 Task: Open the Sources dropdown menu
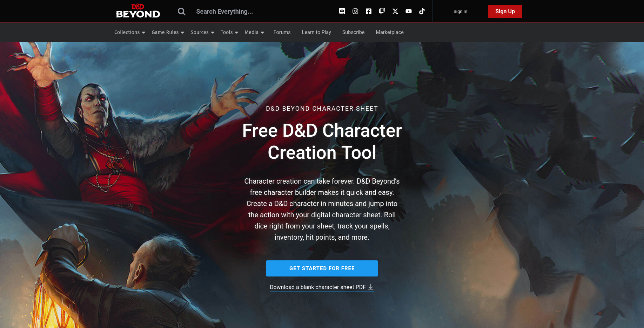click(x=202, y=32)
